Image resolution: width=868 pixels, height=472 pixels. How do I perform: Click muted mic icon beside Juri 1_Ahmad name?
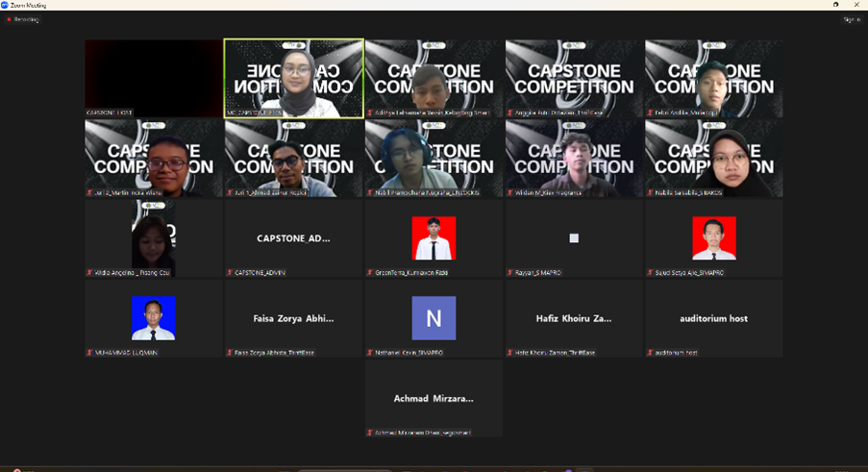pyautogui.click(x=229, y=192)
